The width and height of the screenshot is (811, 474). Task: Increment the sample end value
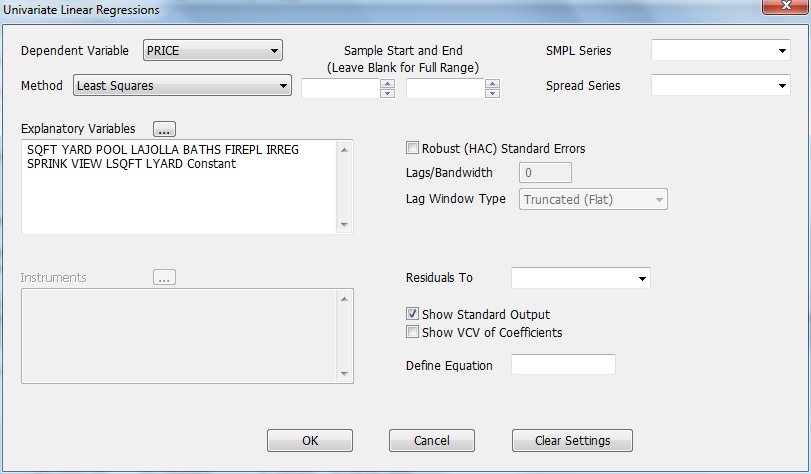tap(492, 83)
